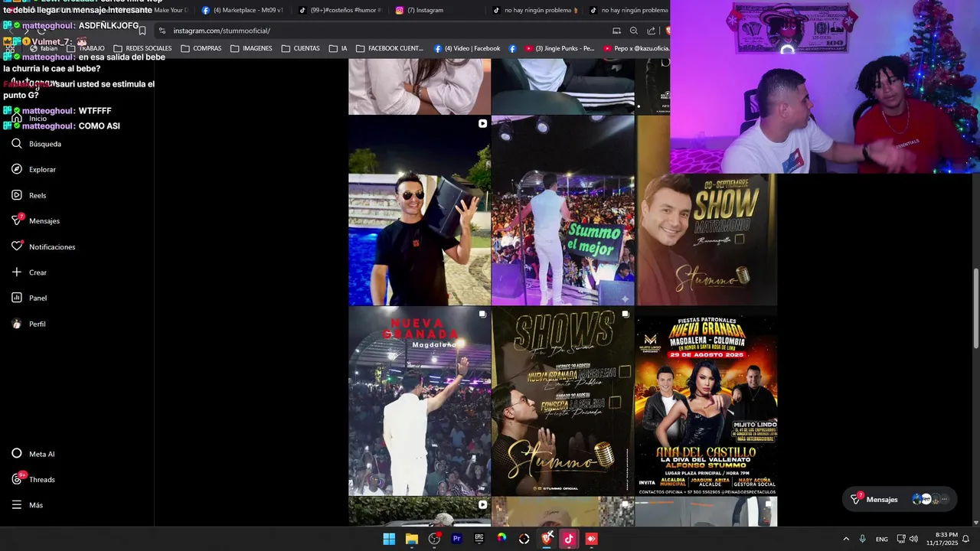Open Meta AI from sidebar

34,454
